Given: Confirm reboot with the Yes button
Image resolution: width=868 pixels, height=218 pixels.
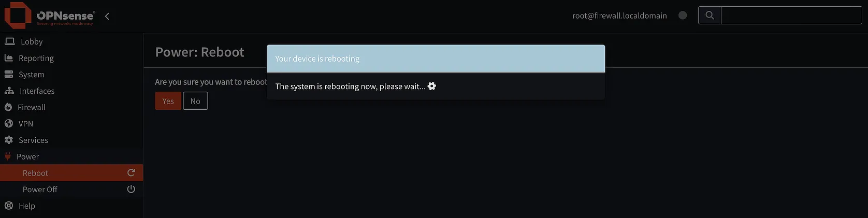Looking at the screenshot, I should click(168, 101).
